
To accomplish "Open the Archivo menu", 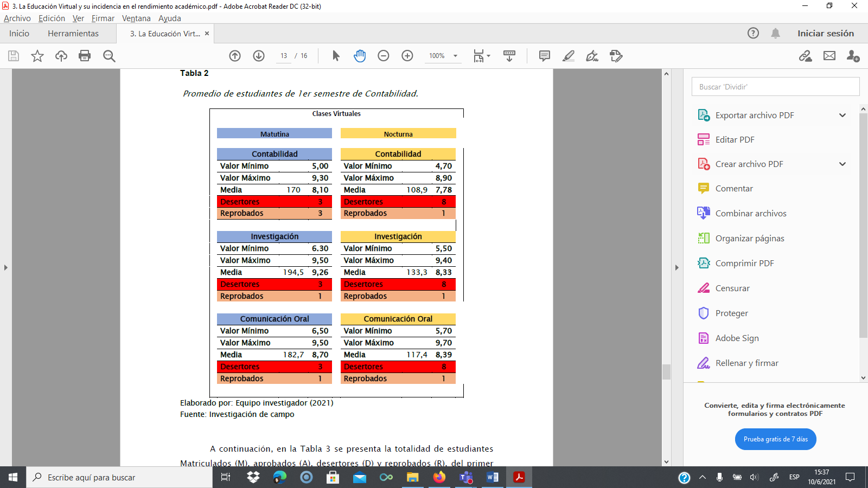I will pos(17,18).
